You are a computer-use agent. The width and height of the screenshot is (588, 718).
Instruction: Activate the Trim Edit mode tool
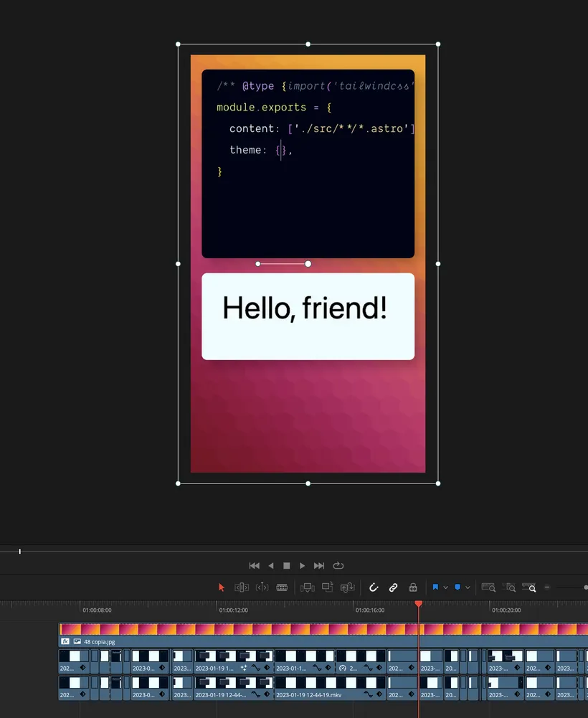pyautogui.click(x=242, y=587)
